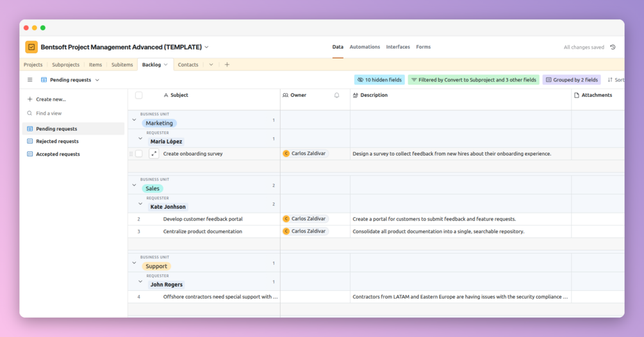644x337 pixels.
Task: Click the blue Marketing tag
Action: [160, 123]
